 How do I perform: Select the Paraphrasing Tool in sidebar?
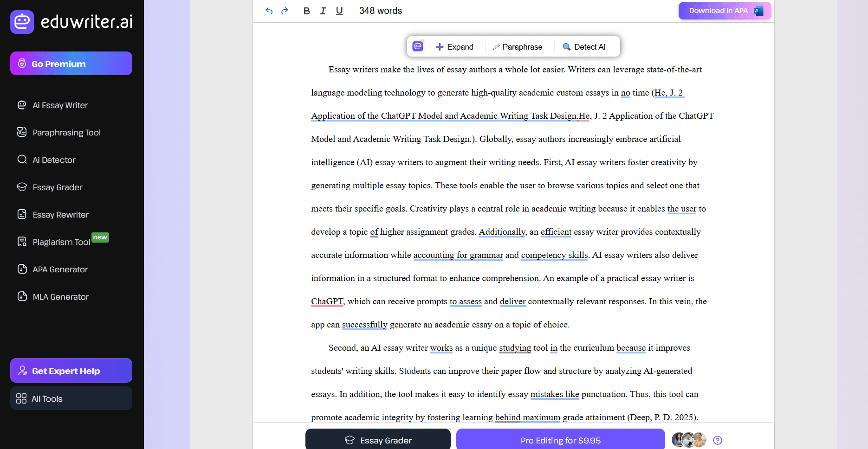(66, 132)
